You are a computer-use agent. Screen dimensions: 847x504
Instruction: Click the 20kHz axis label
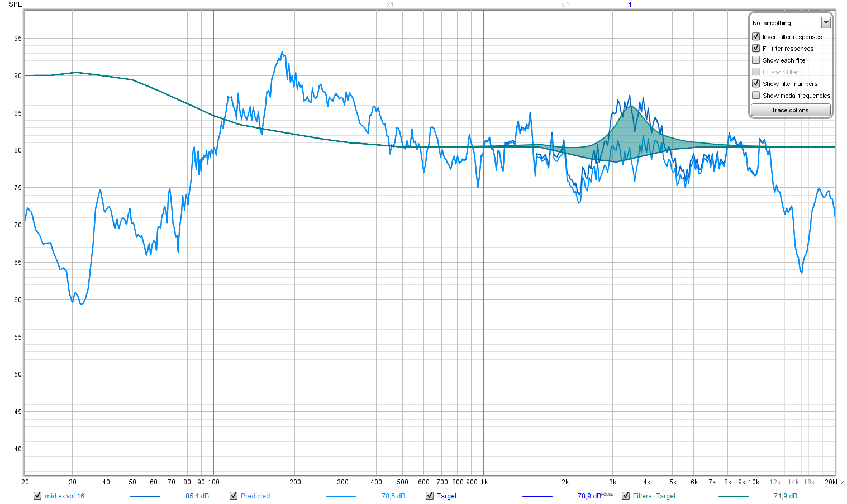834,482
